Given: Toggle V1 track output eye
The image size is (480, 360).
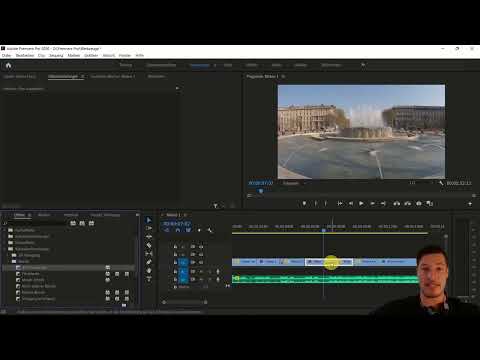Looking at the screenshot, I should pyautogui.click(x=201, y=262).
